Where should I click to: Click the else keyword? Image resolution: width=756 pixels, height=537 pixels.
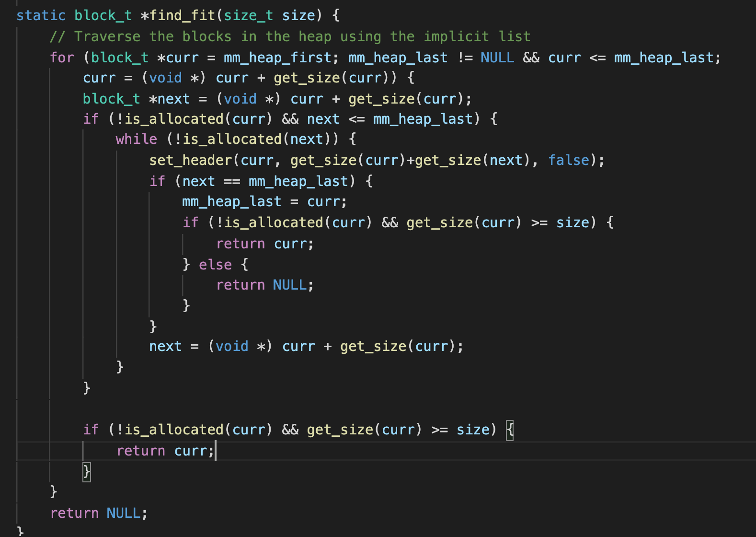[215, 265]
